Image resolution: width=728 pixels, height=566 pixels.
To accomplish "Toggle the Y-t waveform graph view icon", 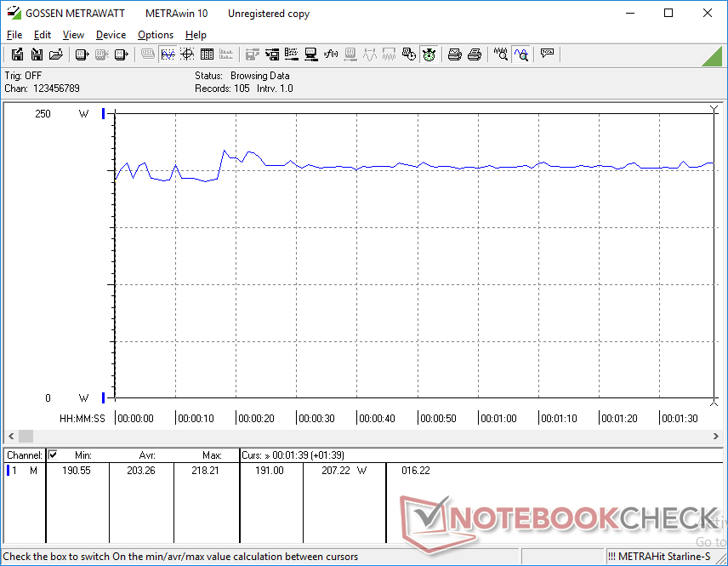I will 168,54.
